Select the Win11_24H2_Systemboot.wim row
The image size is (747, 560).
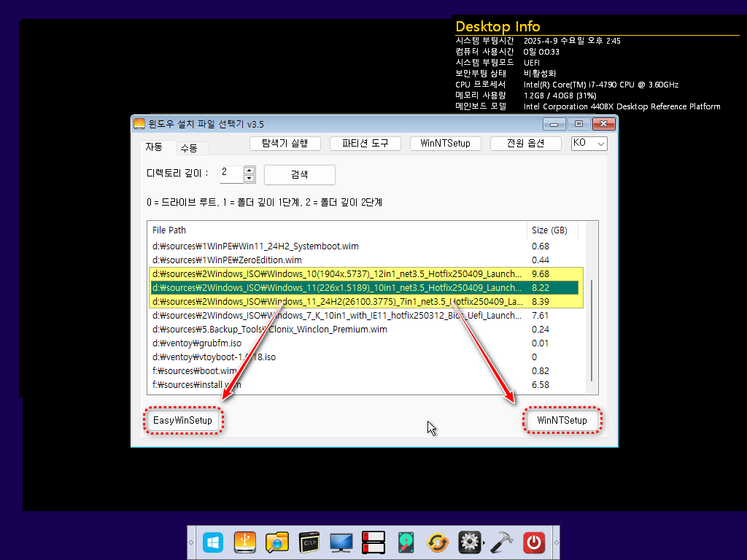pyautogui.click(x=365, y=246)
